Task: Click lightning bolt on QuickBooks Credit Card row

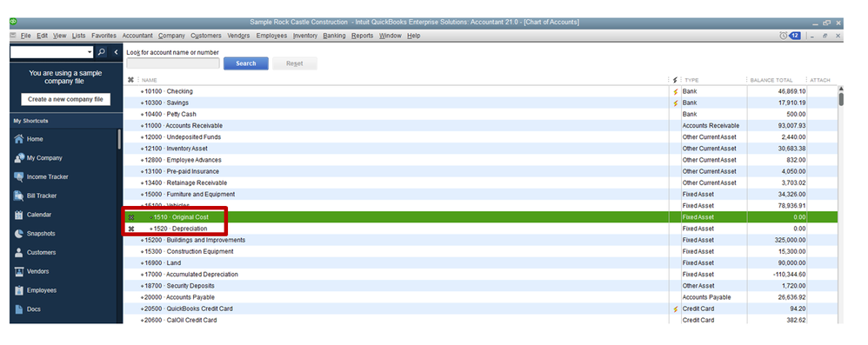Action: tap(676, 309)
